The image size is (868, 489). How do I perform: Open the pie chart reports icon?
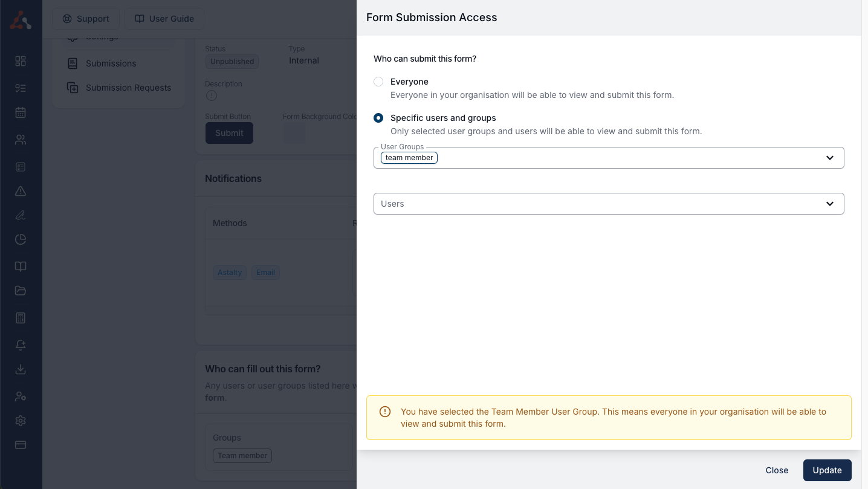click(21, 239)
